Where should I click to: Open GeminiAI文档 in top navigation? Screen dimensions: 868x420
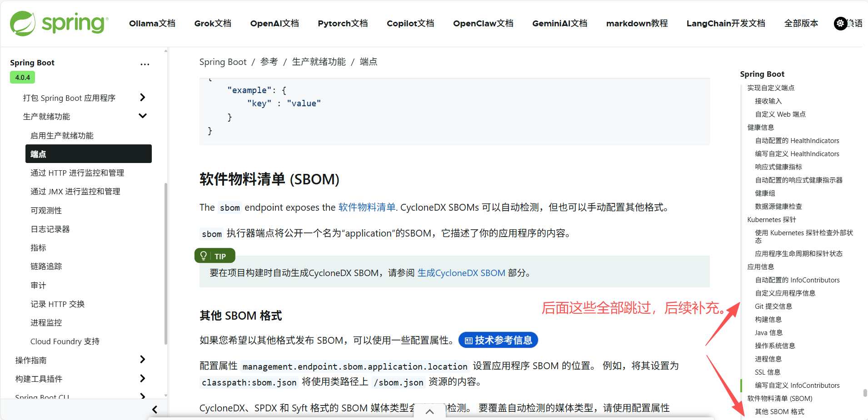pyautogui.click(x=560, y=24)
